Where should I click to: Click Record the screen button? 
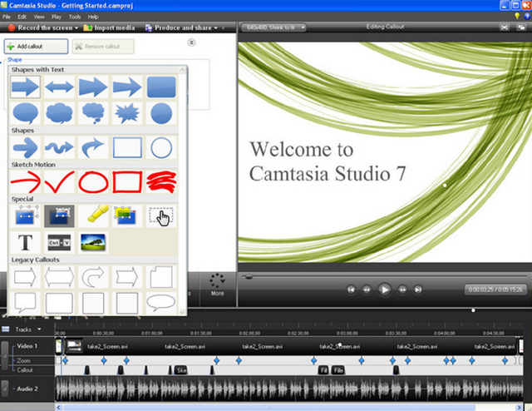[x=40, y=27]
